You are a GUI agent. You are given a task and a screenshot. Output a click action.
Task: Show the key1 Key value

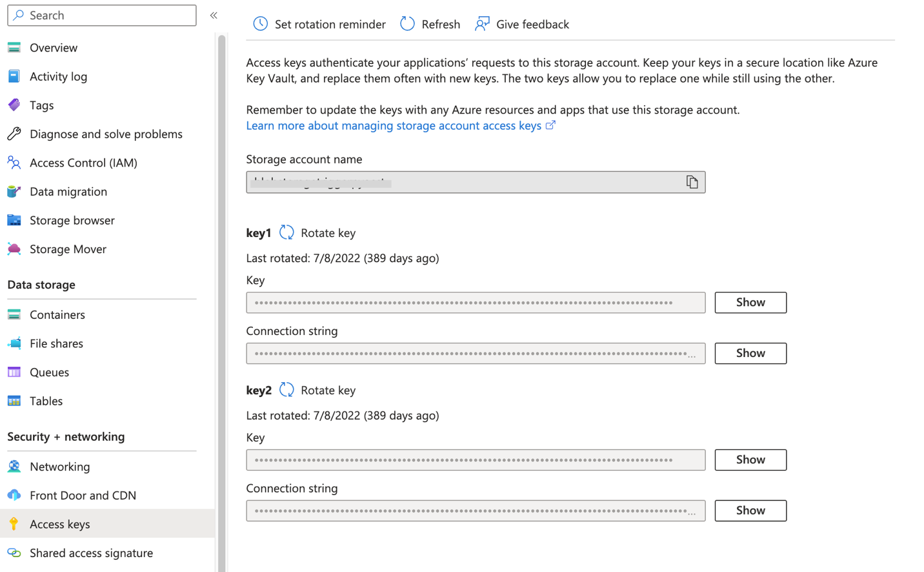(x=750, y=302)
